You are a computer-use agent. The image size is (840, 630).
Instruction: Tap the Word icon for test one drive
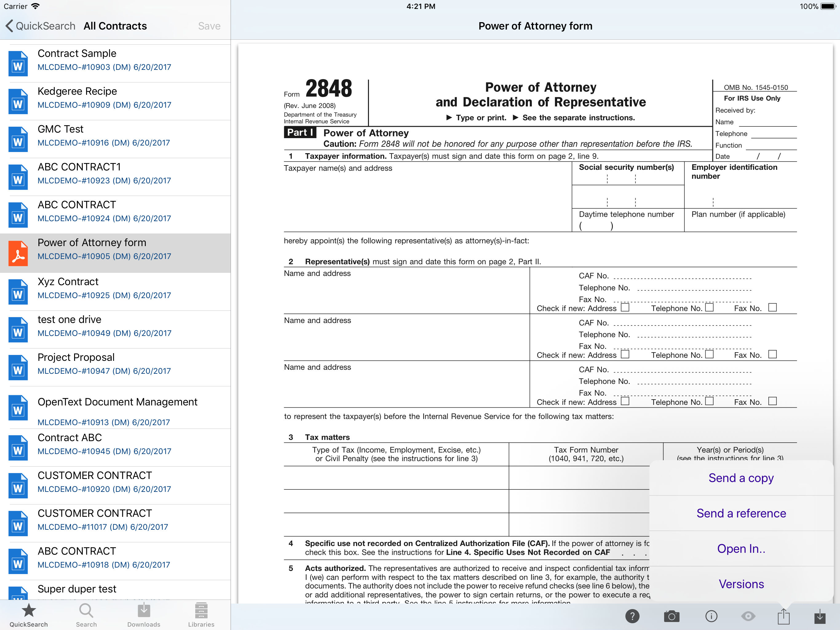(18, 329)
